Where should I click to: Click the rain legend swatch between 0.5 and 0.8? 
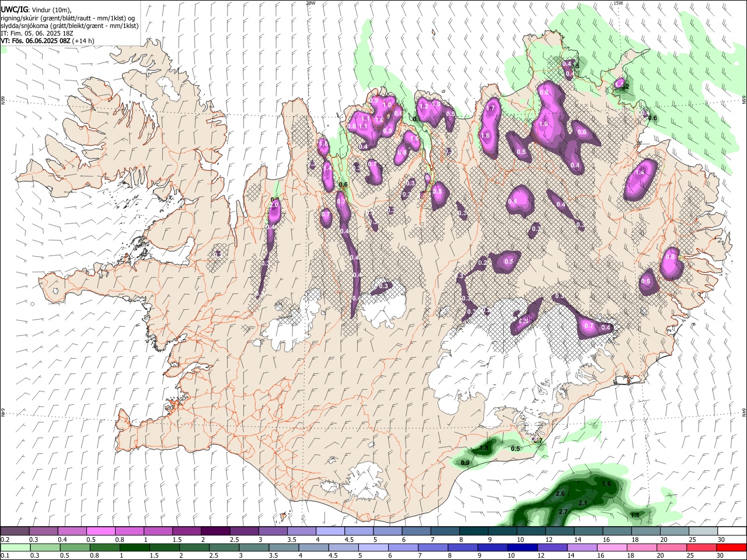[x=75, y=548]
